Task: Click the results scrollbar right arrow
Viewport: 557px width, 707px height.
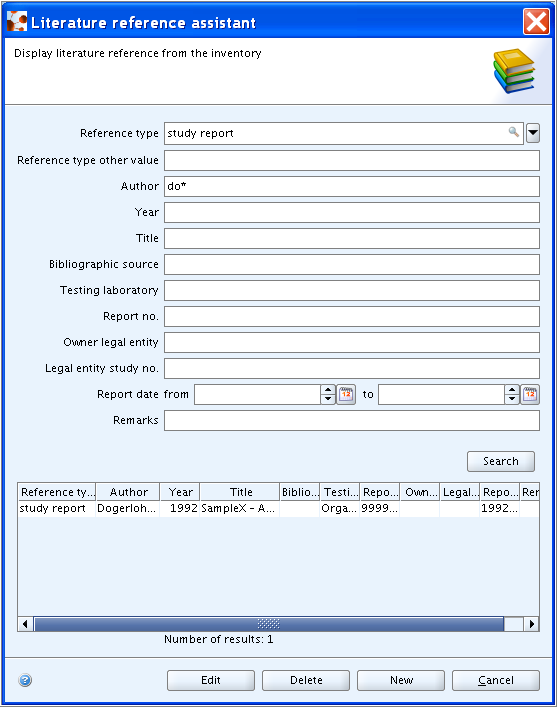Action: click(x=531, y=624)
